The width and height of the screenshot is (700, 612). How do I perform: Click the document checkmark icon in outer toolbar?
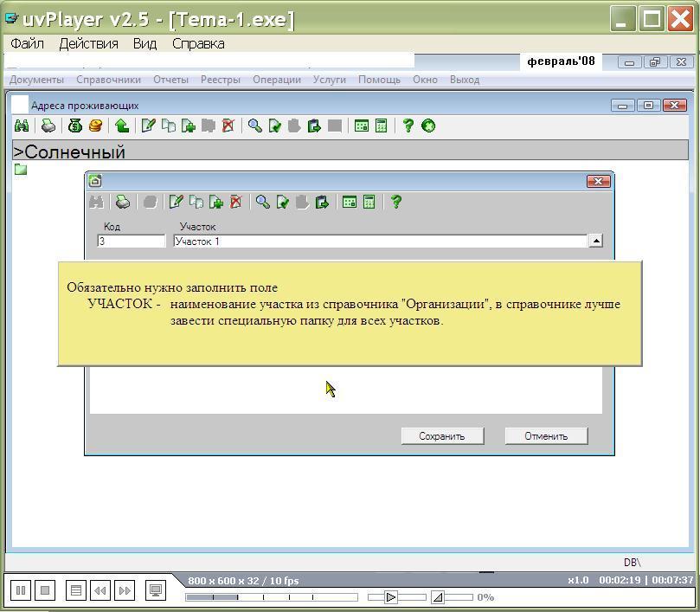(x=275, y=126)
